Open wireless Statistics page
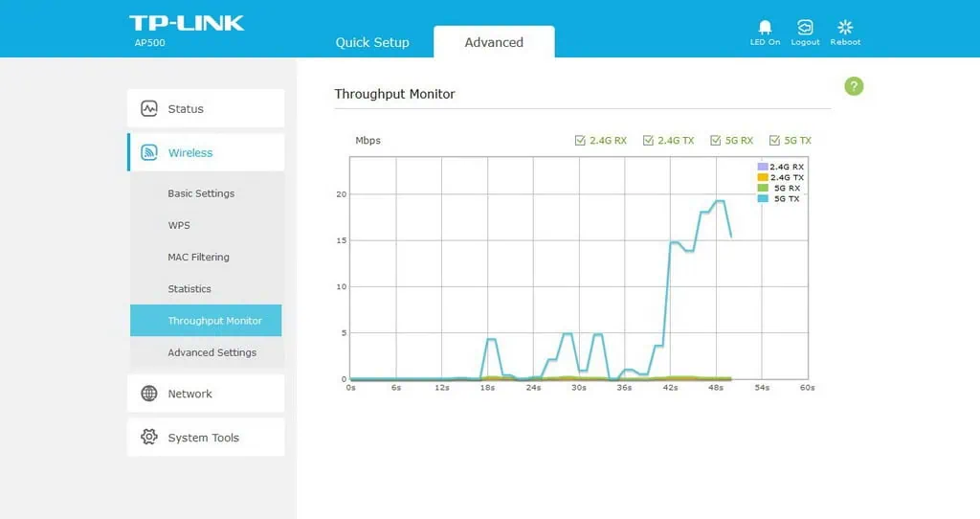The image size is (980, 519). click(189, 288)
